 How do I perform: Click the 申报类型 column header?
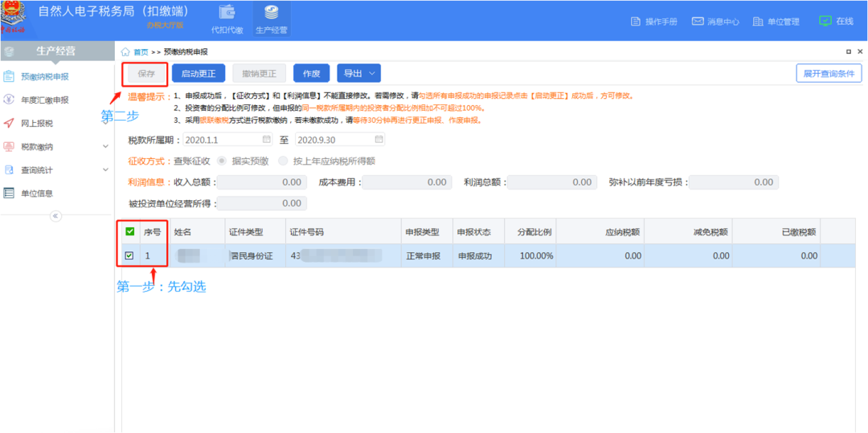(427, 231)
